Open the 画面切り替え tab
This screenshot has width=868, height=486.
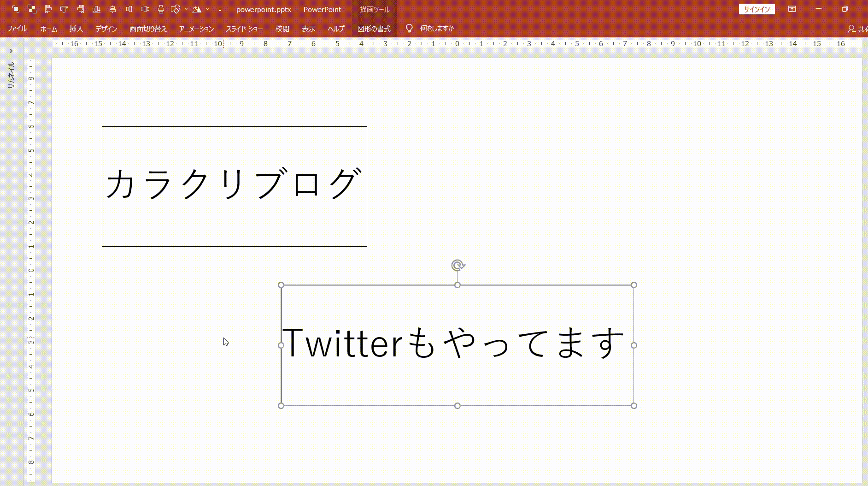[148, 29]
